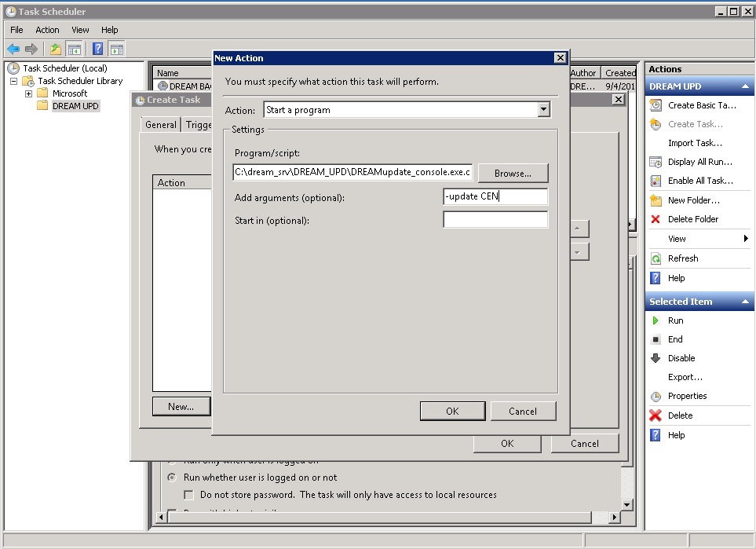Click the blue Help toolbar icon
The image size is (756, 549).
click(98, 49)
